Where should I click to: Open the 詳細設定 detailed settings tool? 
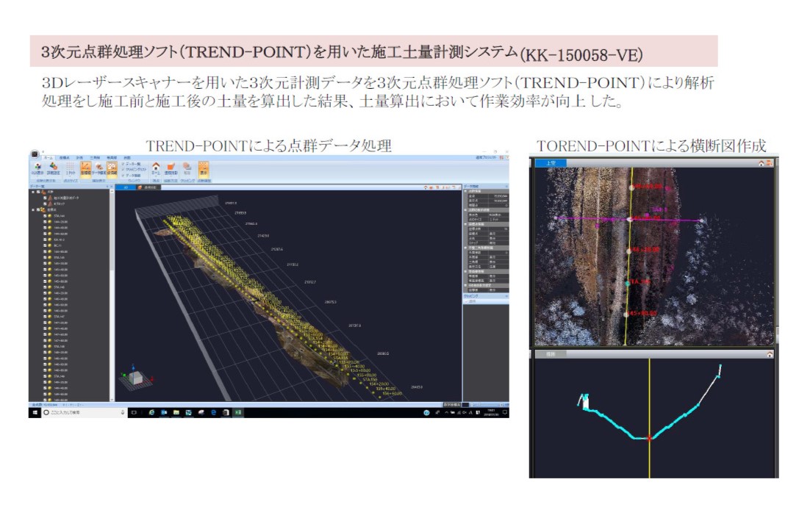point(54,167)
